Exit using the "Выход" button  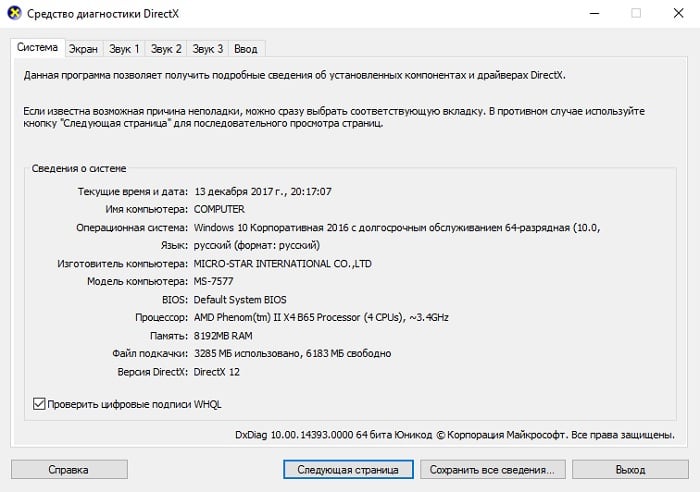[x=630, y=469]
